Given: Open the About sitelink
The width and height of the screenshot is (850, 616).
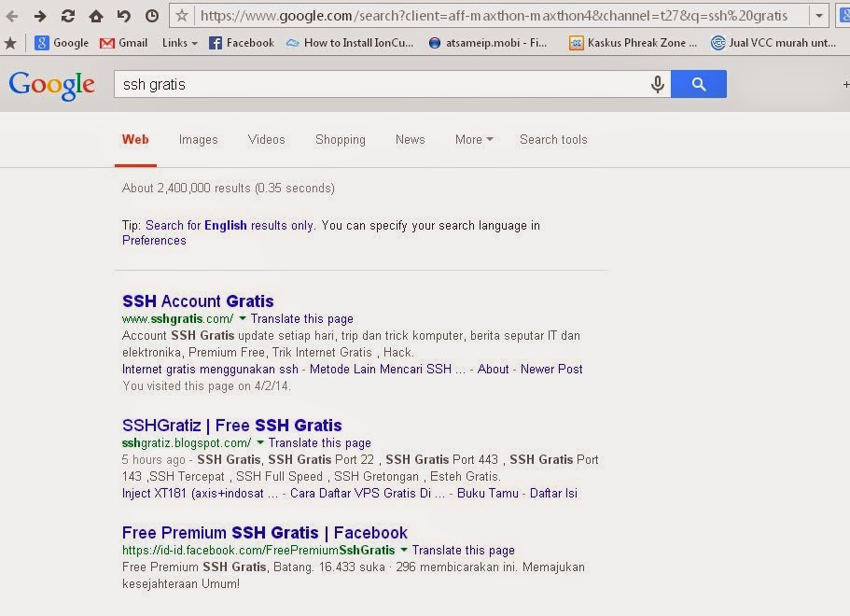Looking at the screenshot, I should pos(494,370).
